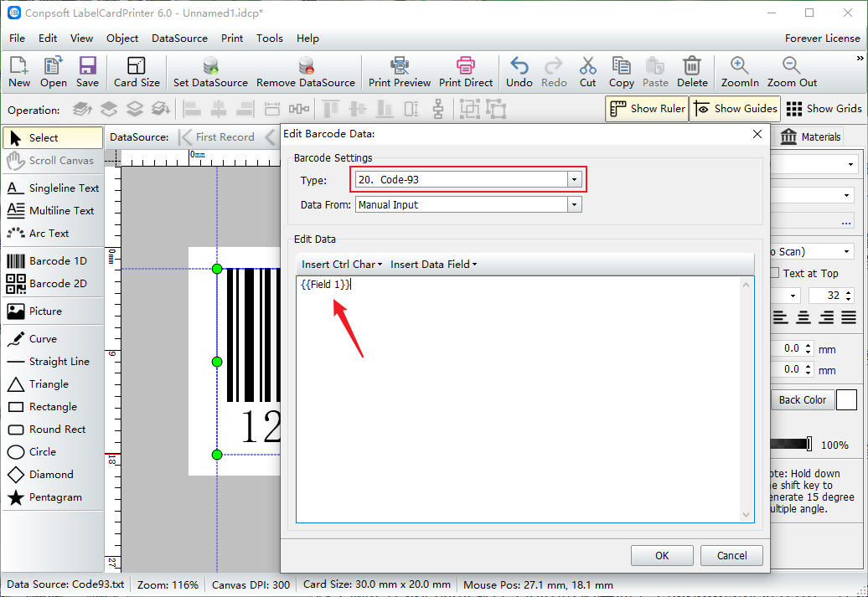The height and width of the screenshot is (597, 868).
Task: Open a file with the Open icon
Action: pos(53,72)
